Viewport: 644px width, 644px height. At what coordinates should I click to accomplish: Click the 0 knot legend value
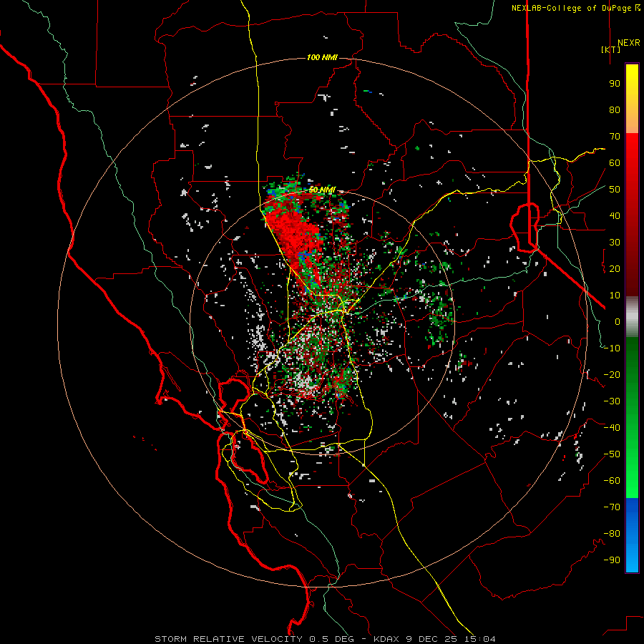618,322
